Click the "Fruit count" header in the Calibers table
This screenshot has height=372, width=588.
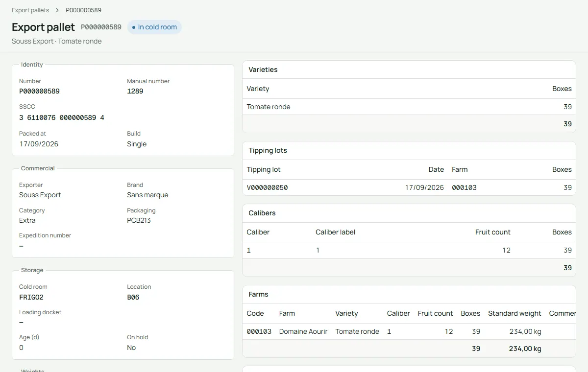pos(493,232)
